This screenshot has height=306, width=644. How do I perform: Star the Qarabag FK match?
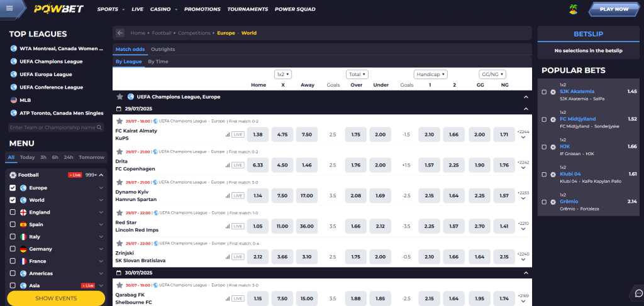click(x=119, y=285)
